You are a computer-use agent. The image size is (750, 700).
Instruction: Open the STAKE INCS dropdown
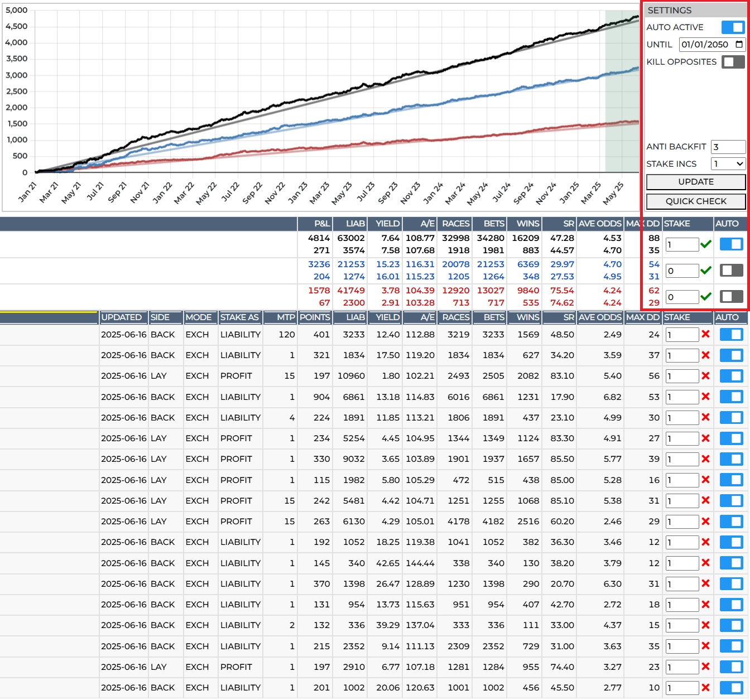point(728,163)
